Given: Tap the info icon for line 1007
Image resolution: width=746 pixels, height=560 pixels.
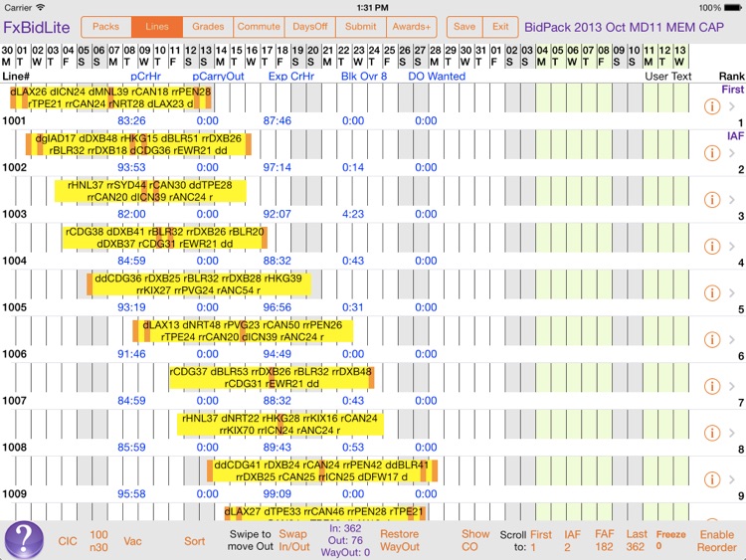Looking at the screenshot, I should pos(712,386).
